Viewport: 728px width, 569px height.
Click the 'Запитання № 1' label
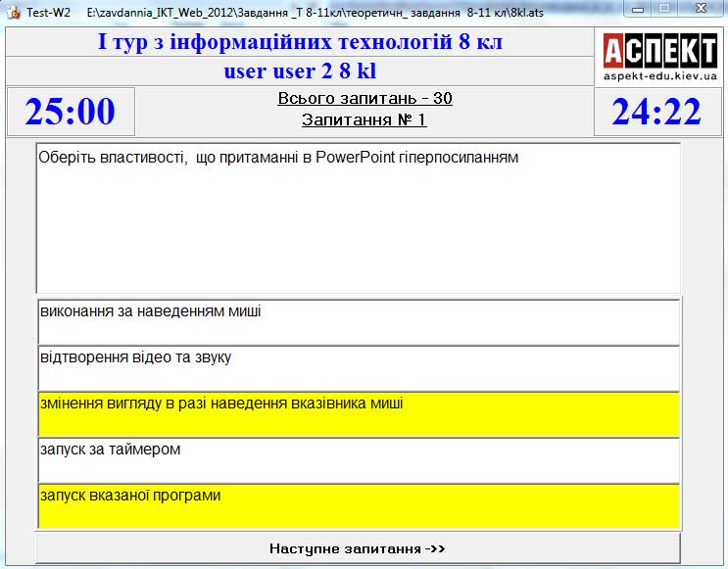pyautogui.click(x=364, y=120)
